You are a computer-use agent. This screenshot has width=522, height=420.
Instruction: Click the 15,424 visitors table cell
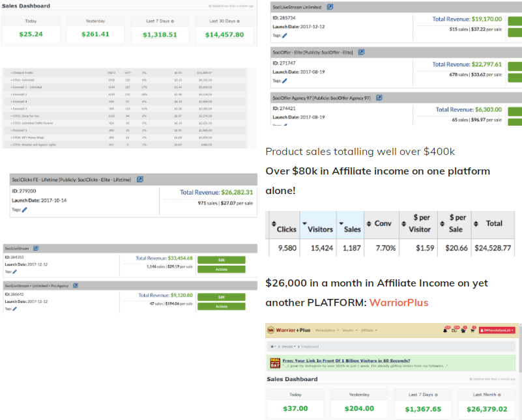(x=318, y=247)
